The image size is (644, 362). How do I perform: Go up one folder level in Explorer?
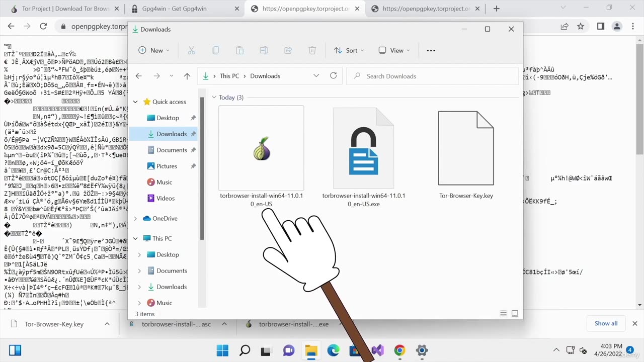point(187,76)
